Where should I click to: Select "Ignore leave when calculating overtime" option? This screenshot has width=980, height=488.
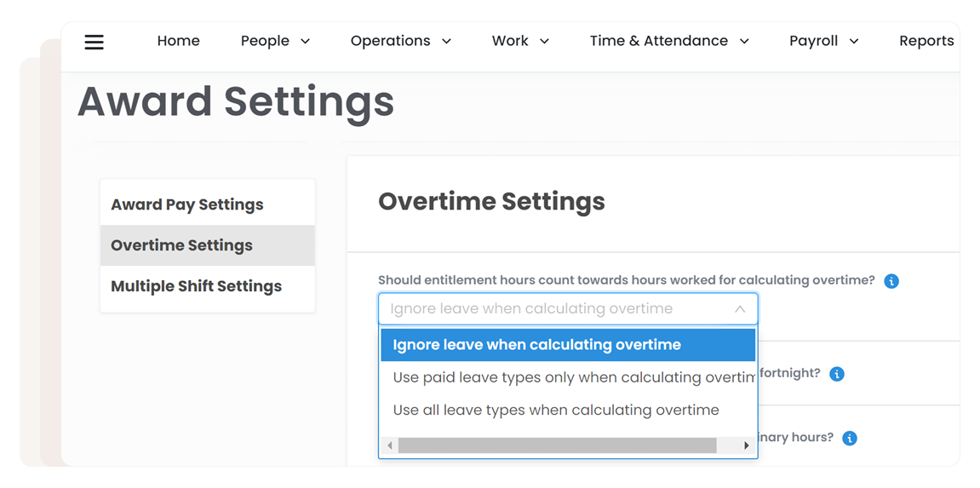537,345
